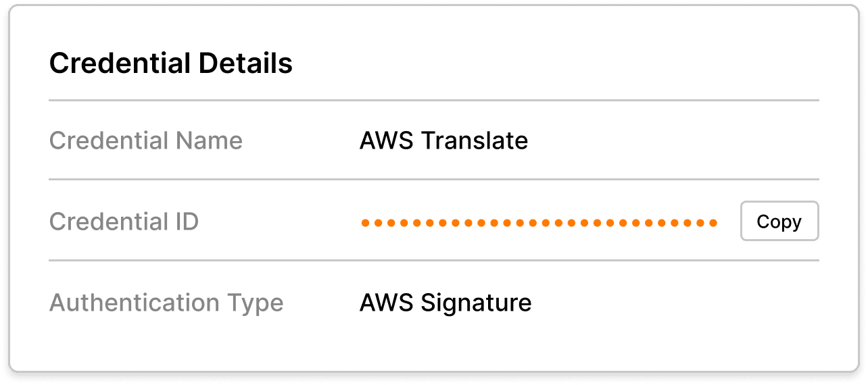Click the "Authentication Type" field label
This screenshot has width=868, height=385.
166,303
